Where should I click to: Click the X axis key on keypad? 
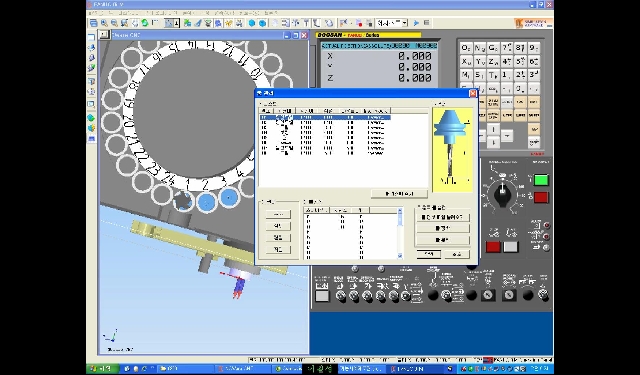point(466,62)
